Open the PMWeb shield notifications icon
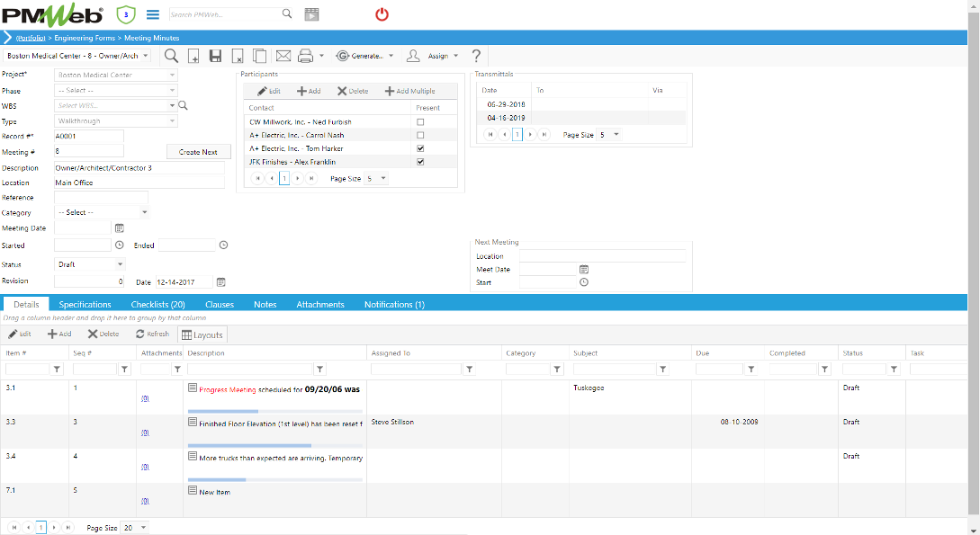This screenshot has width=980, height=535. tap(126, 14)
